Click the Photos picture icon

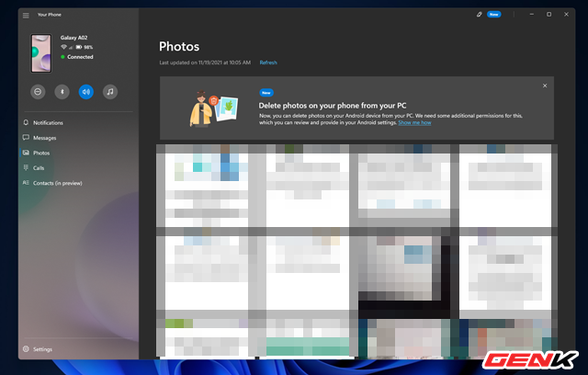point(26,153)
